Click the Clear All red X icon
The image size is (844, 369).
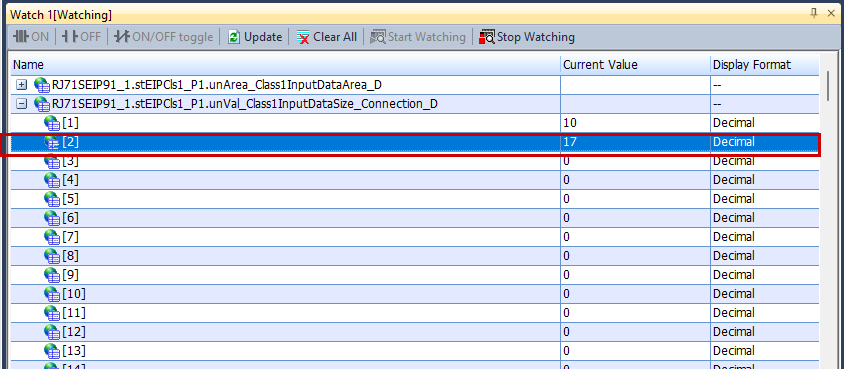pos(303,37)
